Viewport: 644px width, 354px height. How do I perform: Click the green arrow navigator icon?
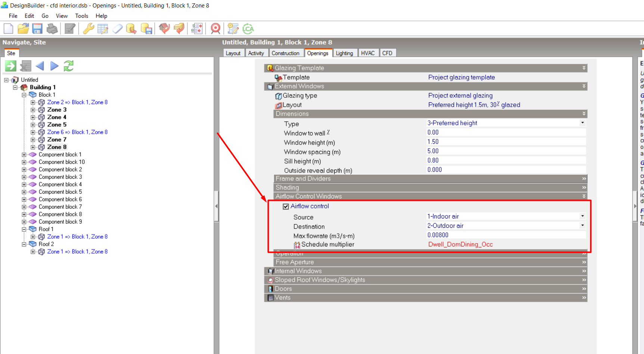click(11, 66)
